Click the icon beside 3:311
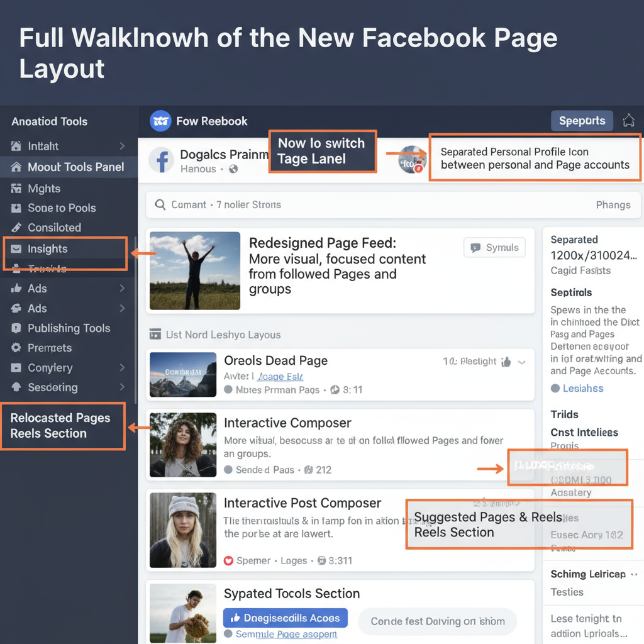This screenshot has width=644, height=644. [x=321, y=560]
